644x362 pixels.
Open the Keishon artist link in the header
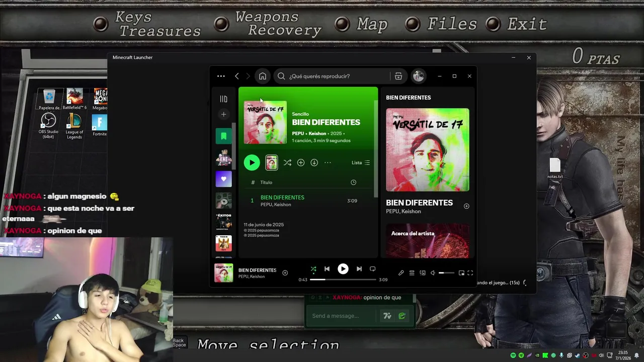[317, 134]
